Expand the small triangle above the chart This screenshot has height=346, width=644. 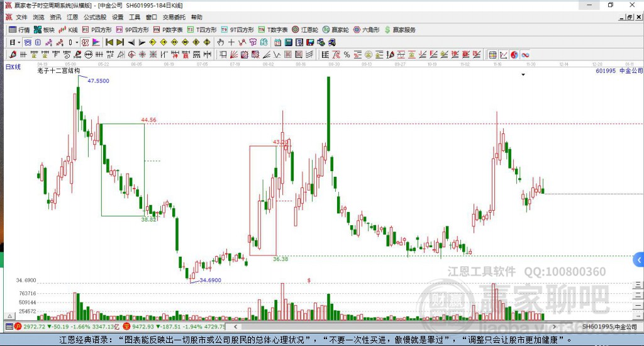coord(523,75)
